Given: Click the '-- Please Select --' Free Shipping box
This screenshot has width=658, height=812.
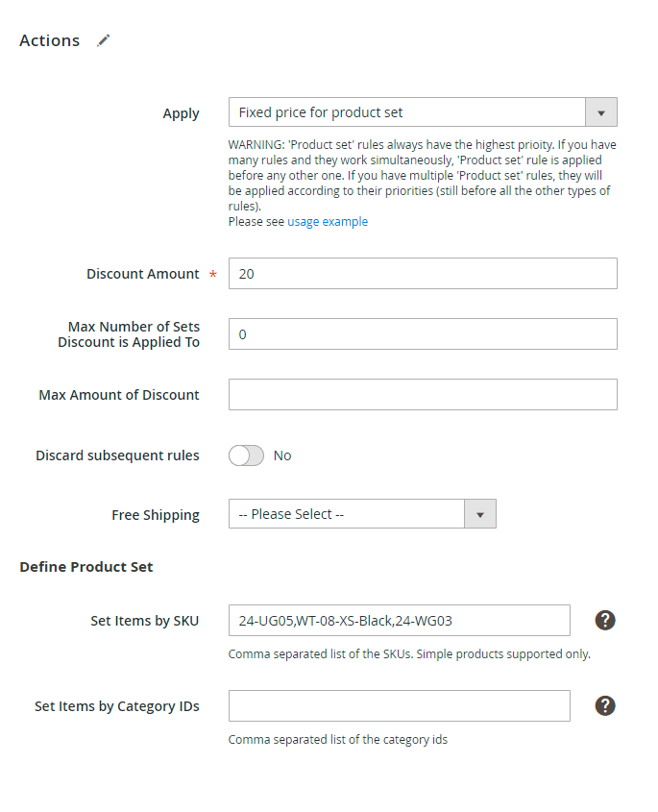Looking at the screenshot, I should [x=347, y=514].
